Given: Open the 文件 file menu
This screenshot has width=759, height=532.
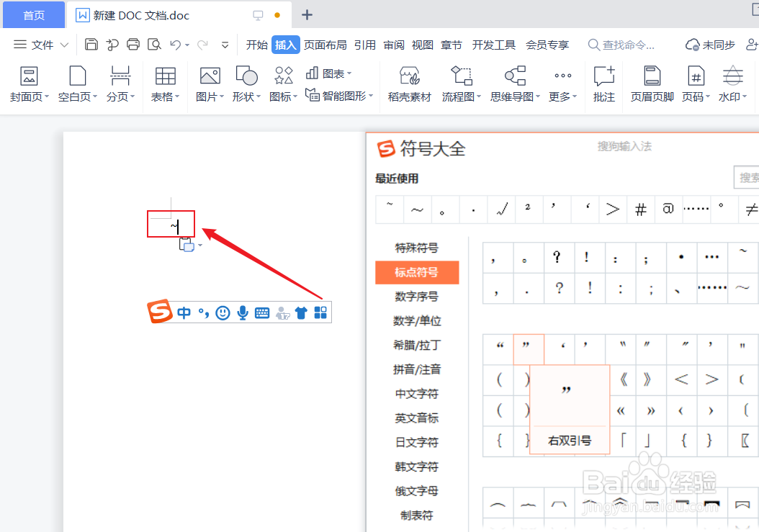Looking at the screenshot, I should 40,44.
